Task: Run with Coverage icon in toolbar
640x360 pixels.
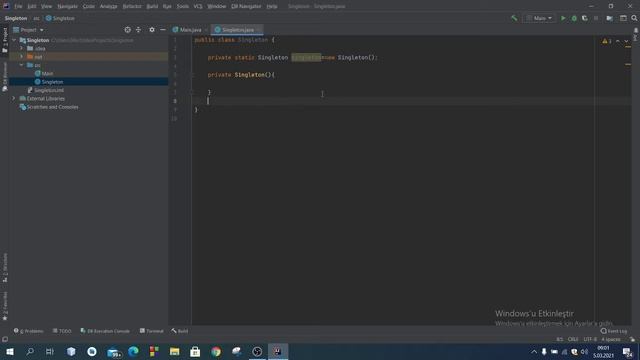Action: (584, 18)
